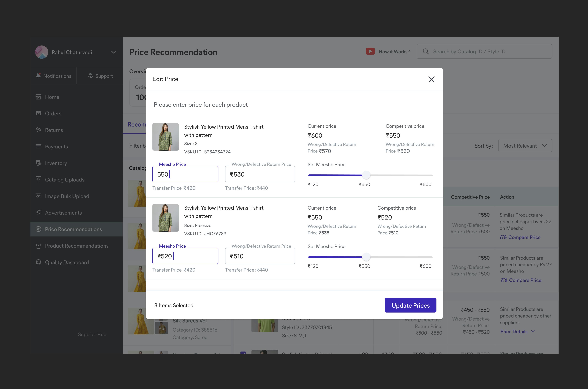Click the Price Recommendations rupee icon
The width and height of the screenshot is (588, 389).
[x=38, y=229]
